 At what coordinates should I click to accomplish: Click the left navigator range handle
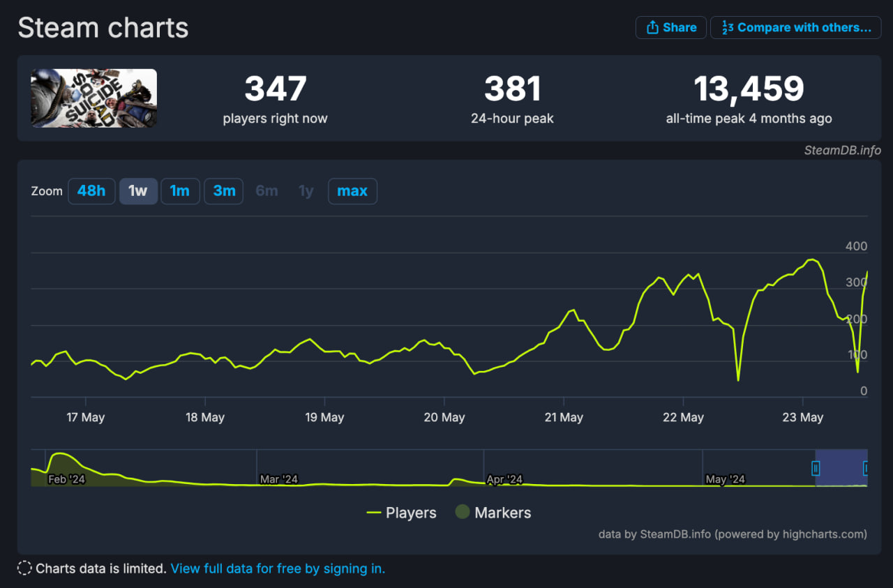click(x=816, y=468)
